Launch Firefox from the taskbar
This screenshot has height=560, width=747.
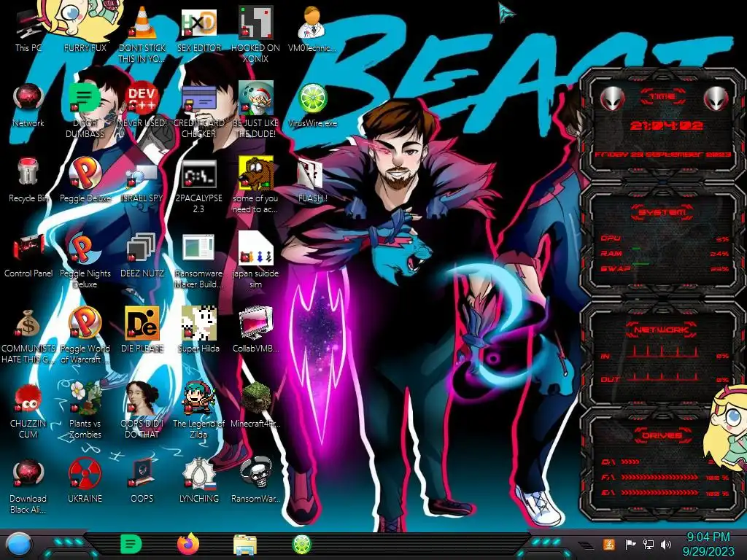pyautogui.click(x=188, y=544)
